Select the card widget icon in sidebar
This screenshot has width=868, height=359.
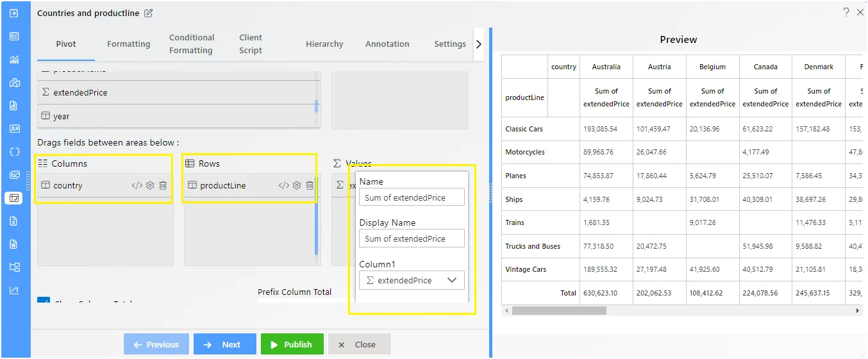14,129
